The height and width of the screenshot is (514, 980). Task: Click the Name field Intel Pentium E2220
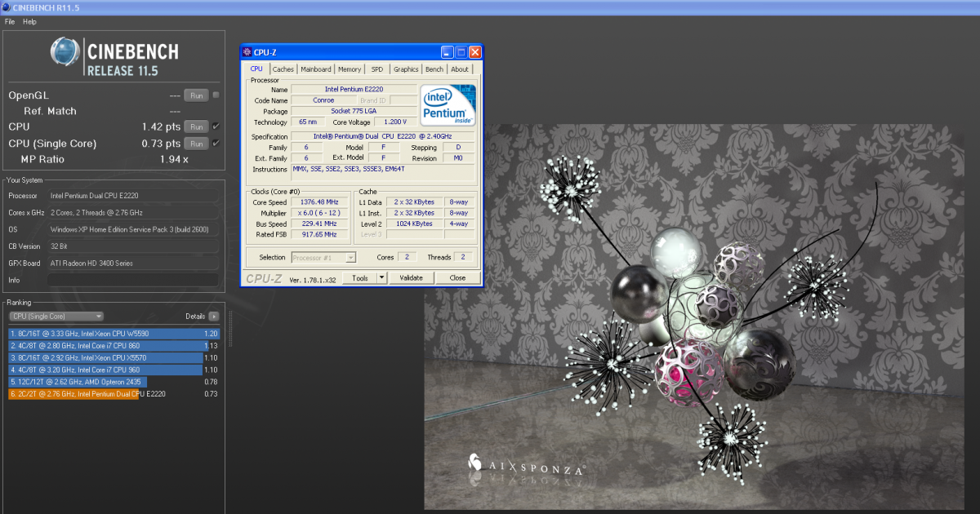point(354,89)
